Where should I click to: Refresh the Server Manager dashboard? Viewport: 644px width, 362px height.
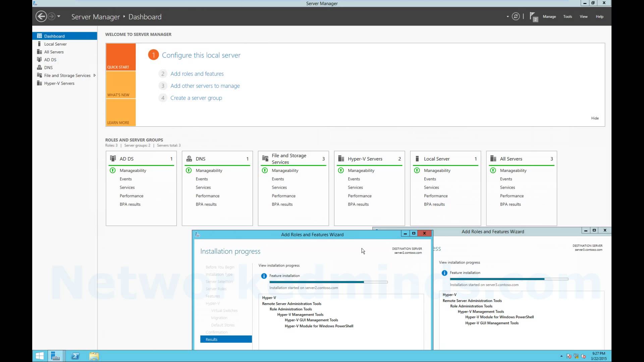(516, 16)
